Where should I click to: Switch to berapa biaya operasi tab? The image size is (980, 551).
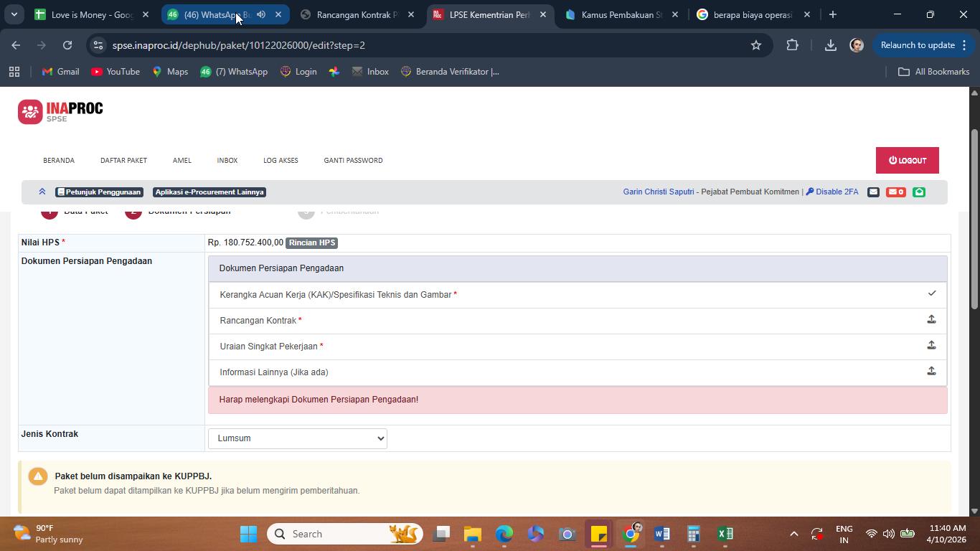[753, 14]
